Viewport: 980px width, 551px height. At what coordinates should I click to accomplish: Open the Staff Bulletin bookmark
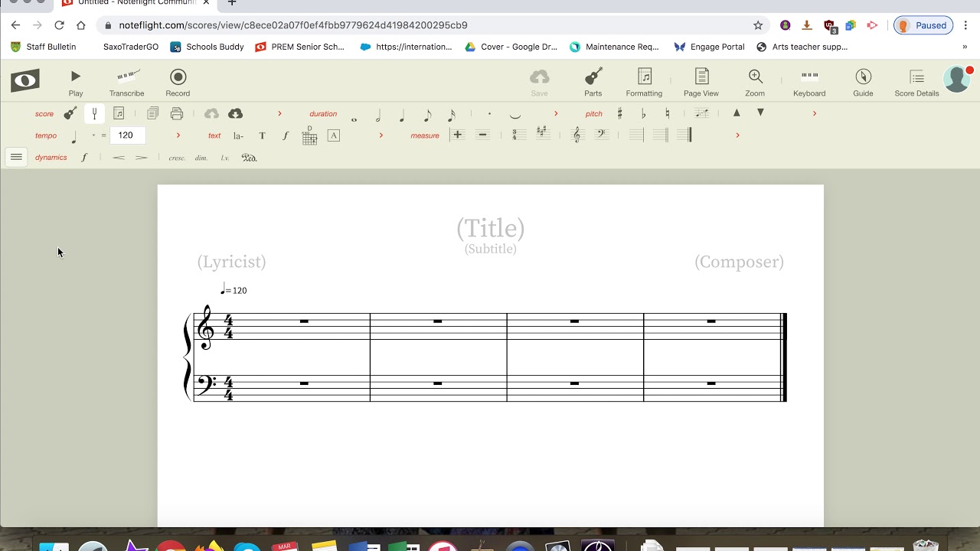(x=44, y=47)
